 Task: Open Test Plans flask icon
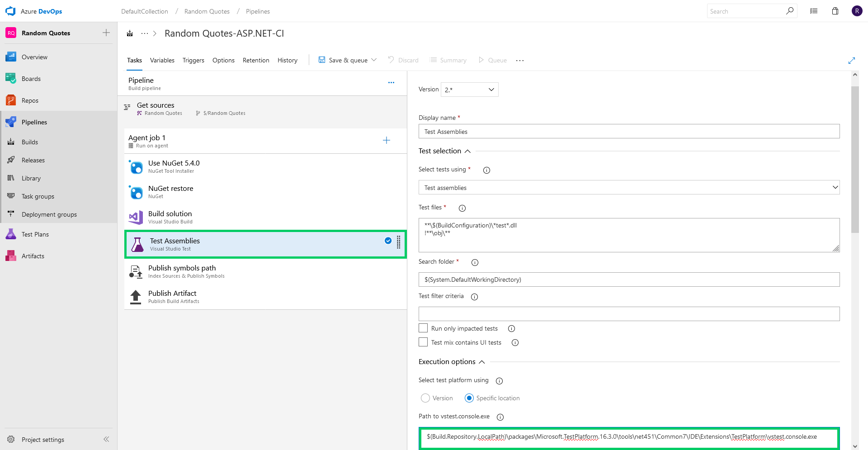pyautogui.click(x=11, y=234)
